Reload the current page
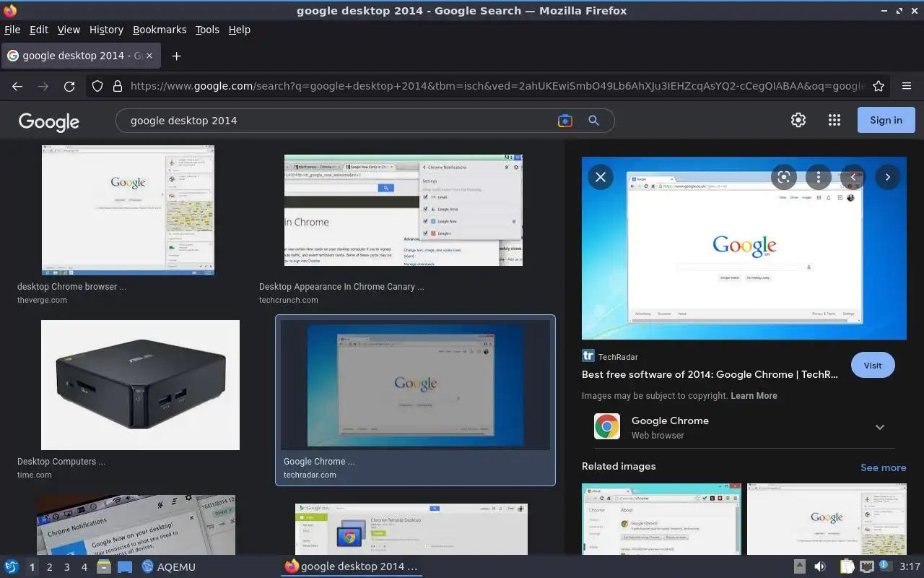 click(69, 86)
